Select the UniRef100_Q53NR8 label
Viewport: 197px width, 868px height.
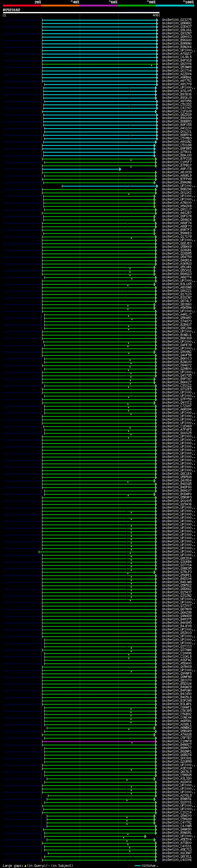176,67
